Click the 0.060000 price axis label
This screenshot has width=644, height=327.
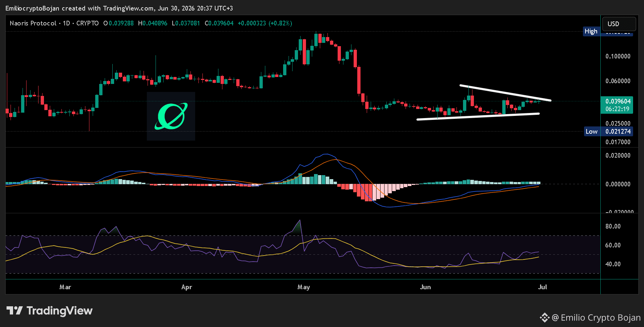click(618, 81)
